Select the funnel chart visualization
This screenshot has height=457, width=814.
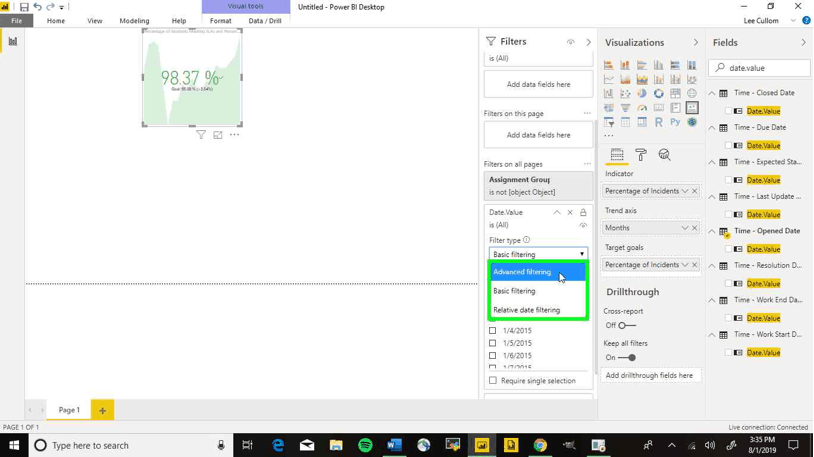pos(626,107)
